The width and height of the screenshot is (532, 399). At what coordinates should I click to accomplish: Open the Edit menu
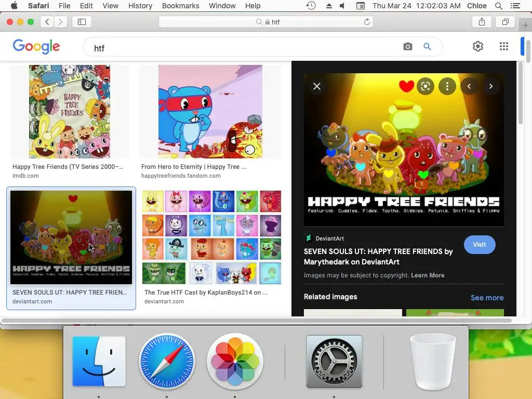[86, 6]
